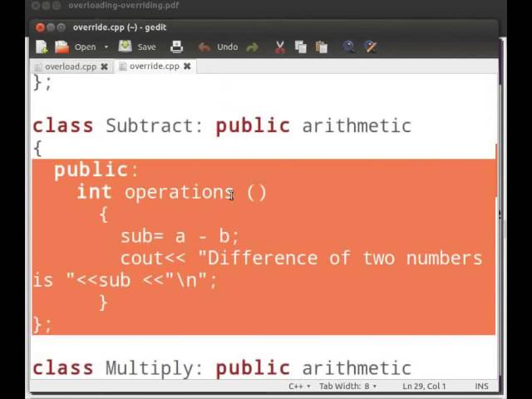
Task: Select the override.cpp tab
Action: click(x=155, y=66)
